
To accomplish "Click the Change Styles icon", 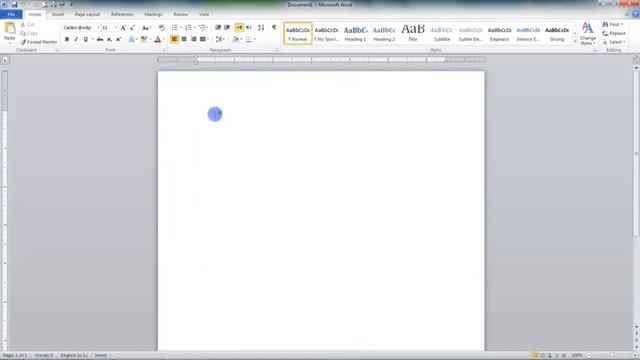I will (587, 33).
